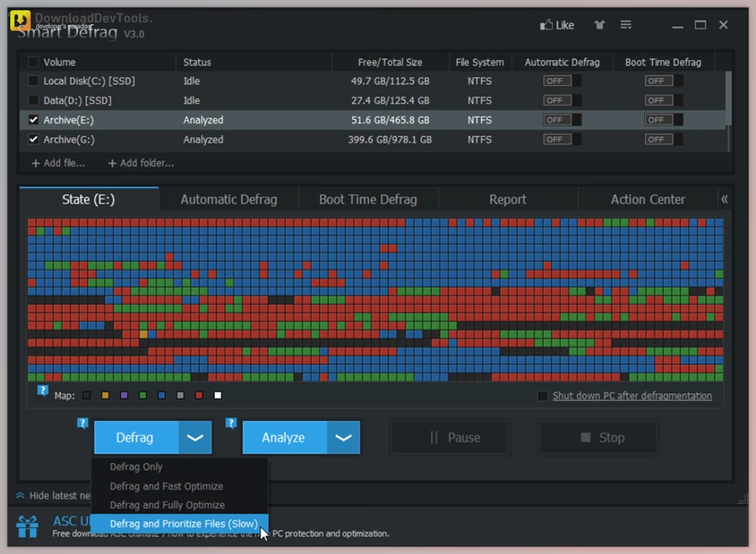This screenshot has height=554, width=756.
Task: Choose Defrag Only from the menu
Action: [x=180, y=466]
